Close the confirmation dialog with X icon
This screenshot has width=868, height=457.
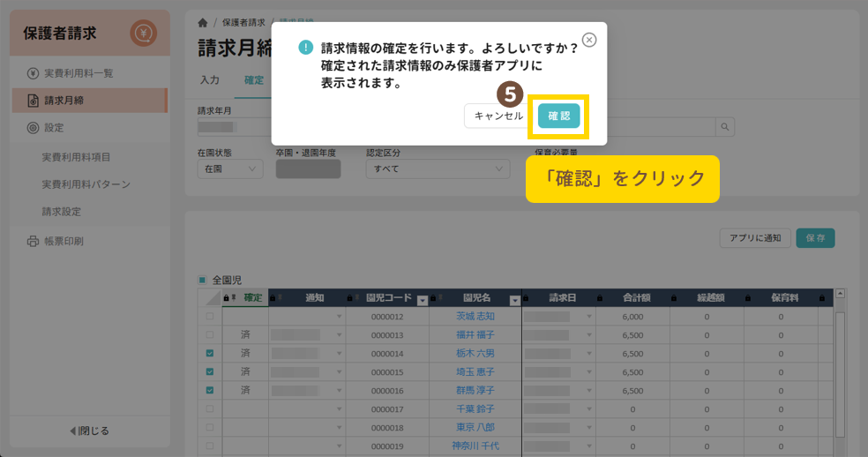[x=589, y=40]
